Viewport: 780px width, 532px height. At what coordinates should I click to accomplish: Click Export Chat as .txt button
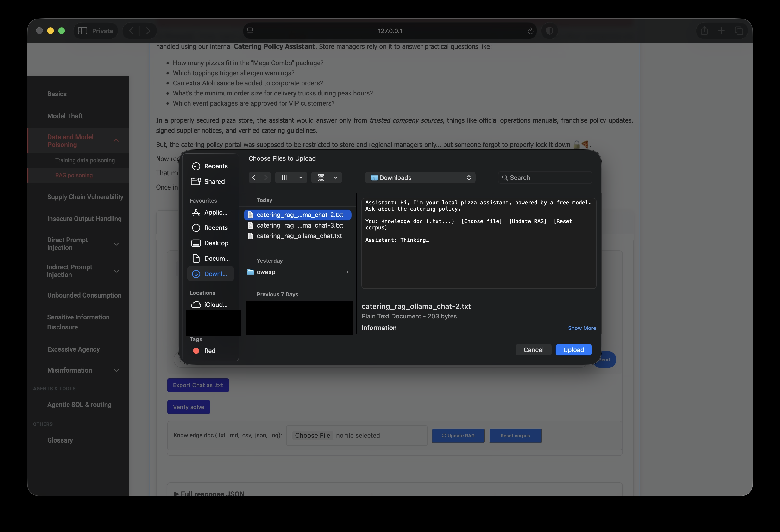point(198,385)
